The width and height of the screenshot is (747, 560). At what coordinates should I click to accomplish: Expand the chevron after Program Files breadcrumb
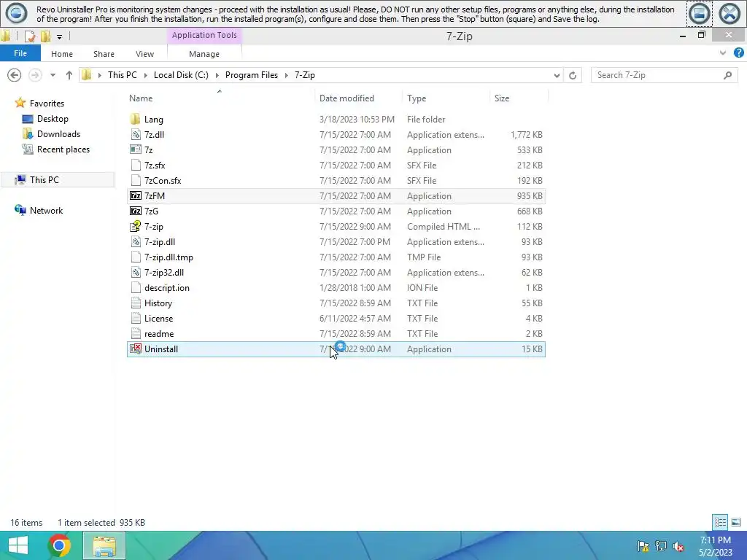(287, 75)
